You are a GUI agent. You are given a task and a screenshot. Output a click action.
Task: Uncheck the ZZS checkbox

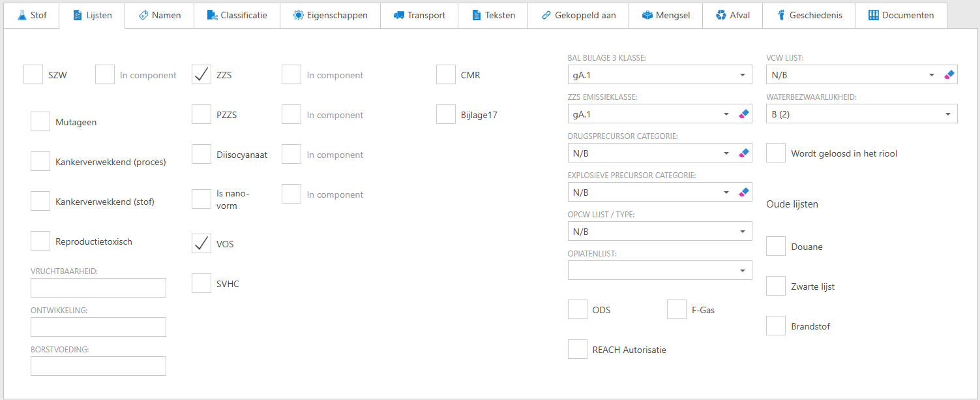(x=201, y=75)
